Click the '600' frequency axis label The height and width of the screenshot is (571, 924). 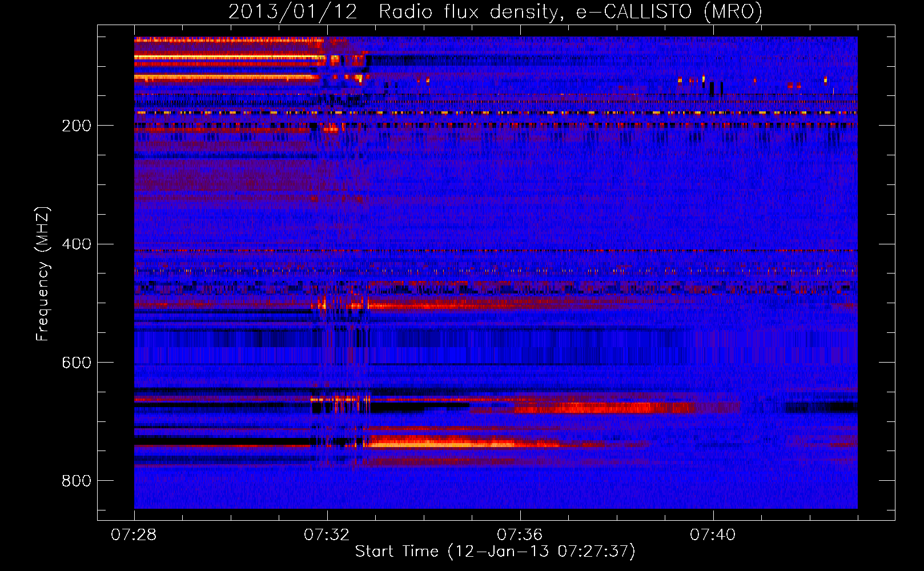pyautogui.click(x=77, y=363)
